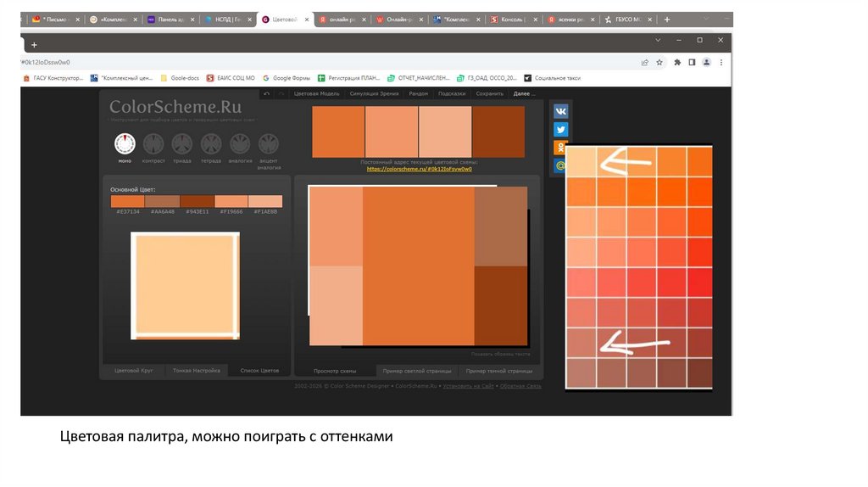Share via the VK icon
The width and height of the screenshot is (868, 487).
(x=561, y=111)
